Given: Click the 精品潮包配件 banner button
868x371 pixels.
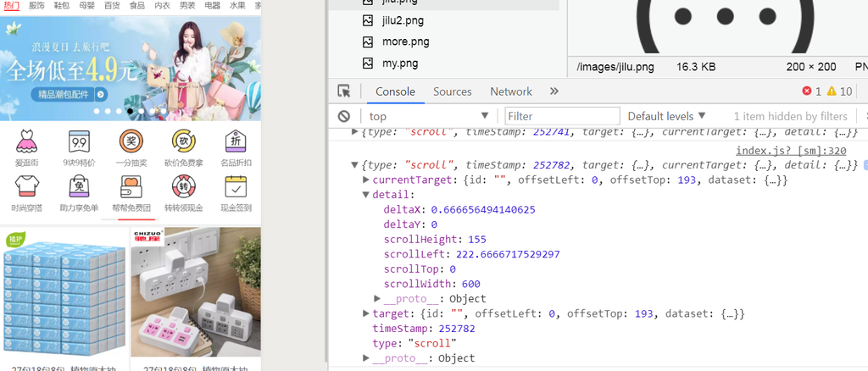Looking at the screenshot, I should coord(70,95).
